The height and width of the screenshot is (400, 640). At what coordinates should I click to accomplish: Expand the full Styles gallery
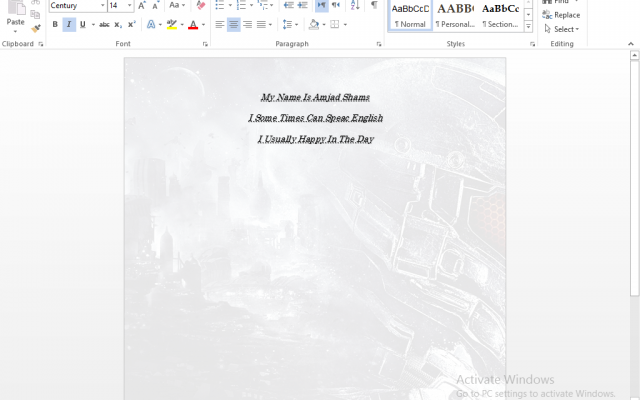point(528,27)
